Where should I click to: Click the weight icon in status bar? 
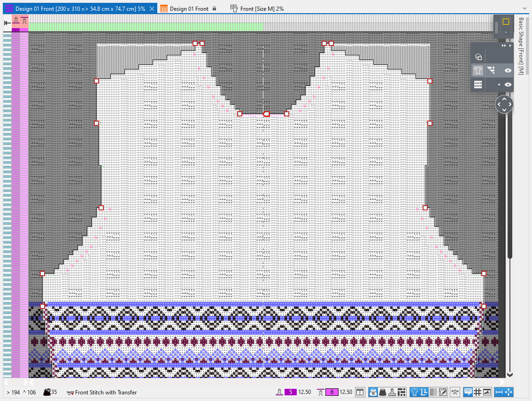click(382, 392)
